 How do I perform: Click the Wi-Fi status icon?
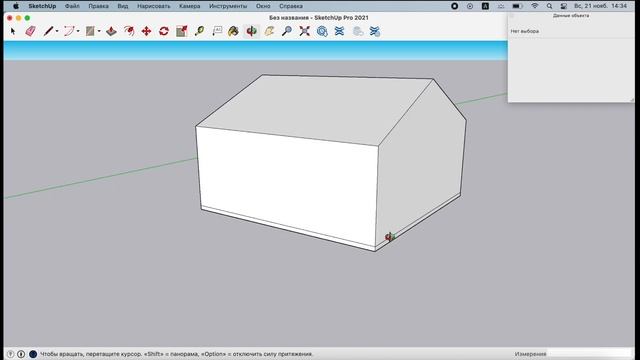(x=535, y=6)
